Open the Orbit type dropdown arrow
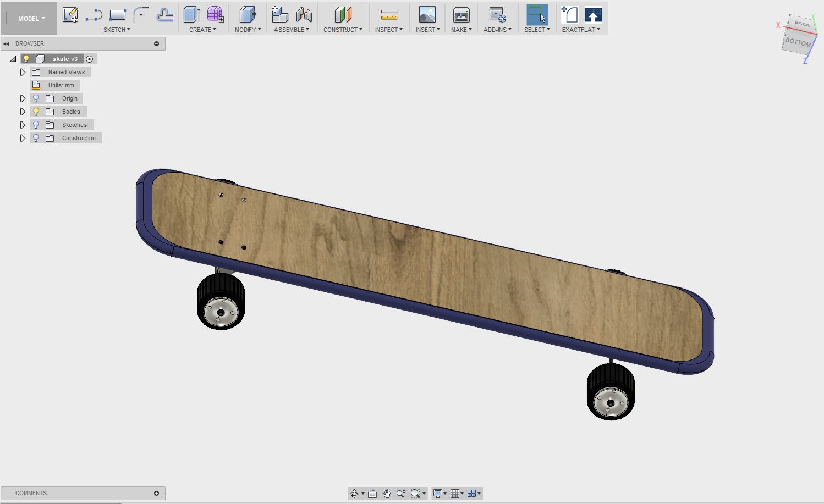 tap(362, 494)
